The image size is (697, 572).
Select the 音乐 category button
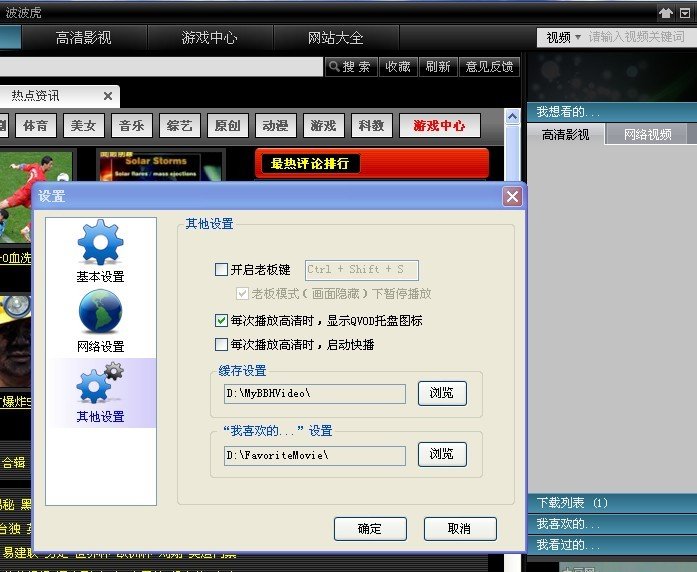point(132,126)
